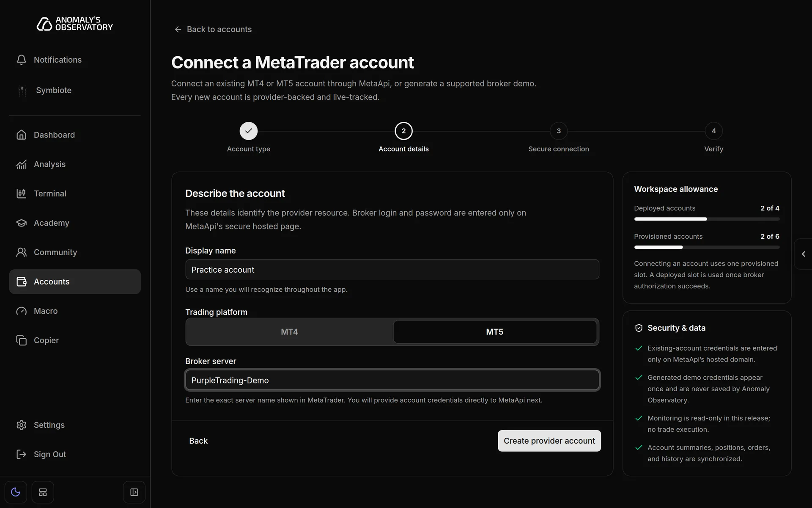Screen dimensions: 812x508
Task: Open Notifications bell icon
Action: click(22, 60)
